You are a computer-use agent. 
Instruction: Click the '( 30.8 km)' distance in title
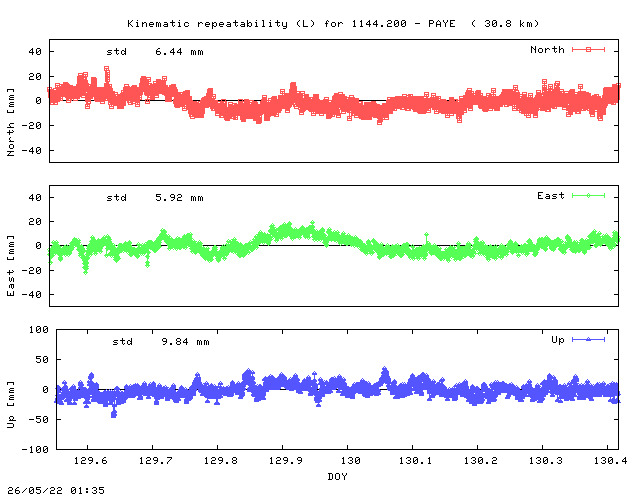(505, 24)
